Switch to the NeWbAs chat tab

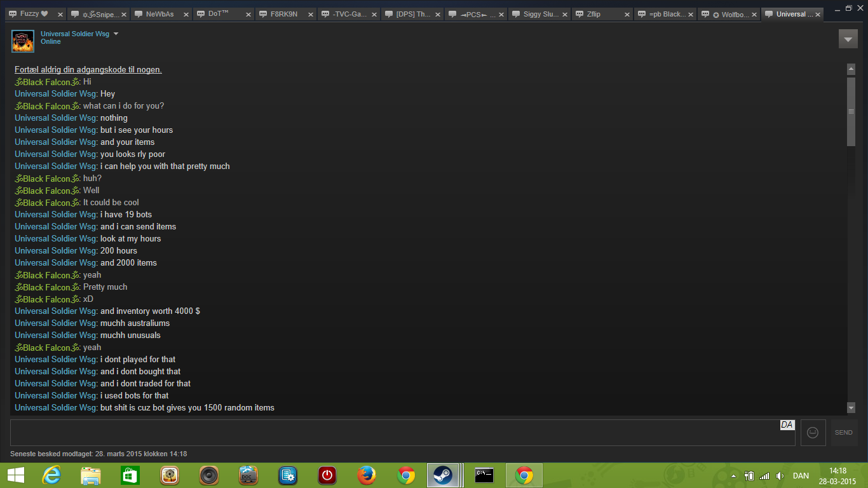[159, 14]
